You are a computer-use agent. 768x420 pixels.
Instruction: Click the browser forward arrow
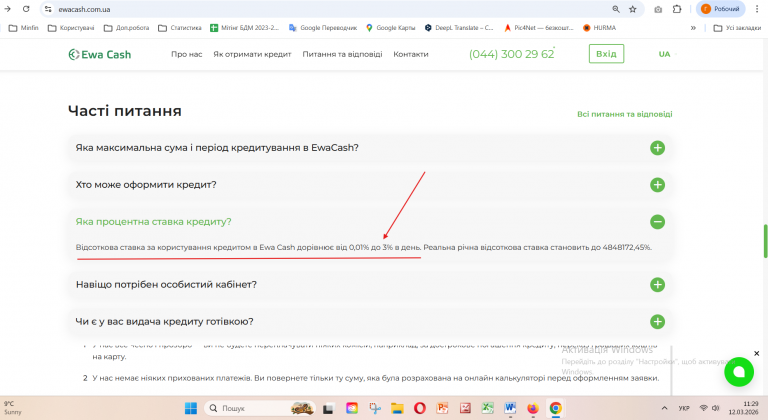coord(7,9)
